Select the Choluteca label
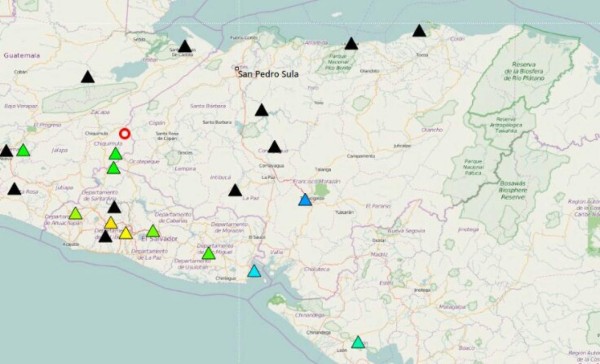The height and width of the screenshot is (364, 600). [x=317, y=269]
